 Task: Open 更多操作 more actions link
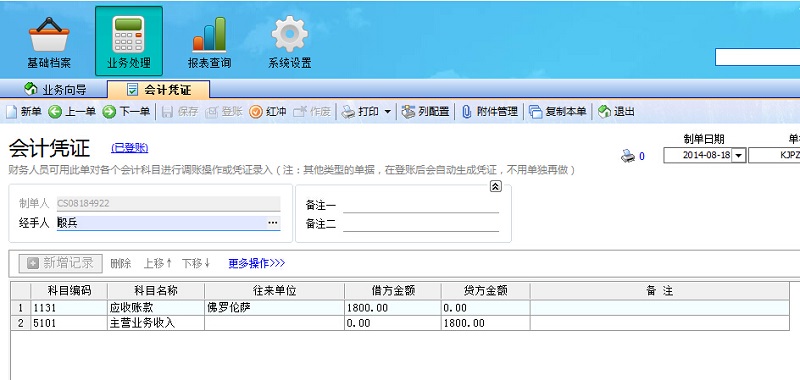click(256, 263)
